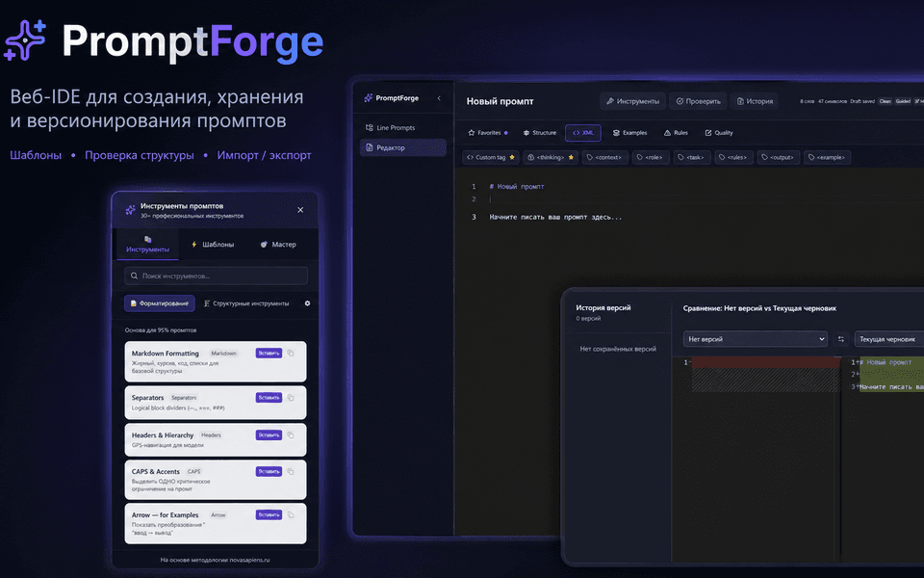
Task: Select the Структурные инструменты category chip
Action: pos(246,303)
